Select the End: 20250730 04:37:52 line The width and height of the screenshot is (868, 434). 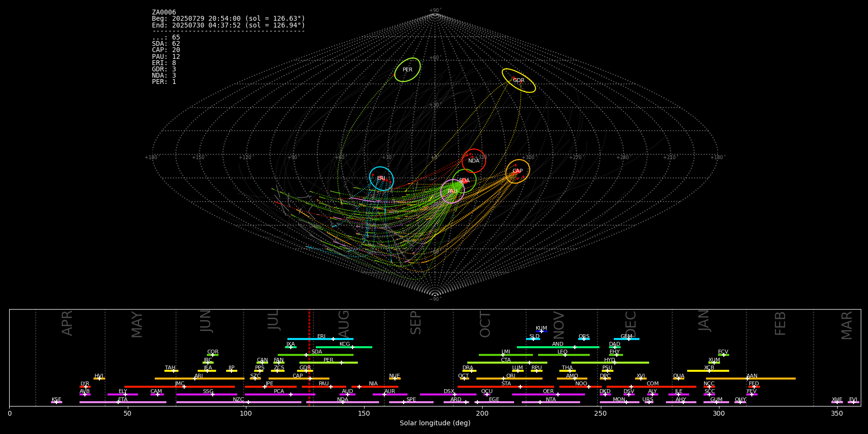(x=229, y=25)
